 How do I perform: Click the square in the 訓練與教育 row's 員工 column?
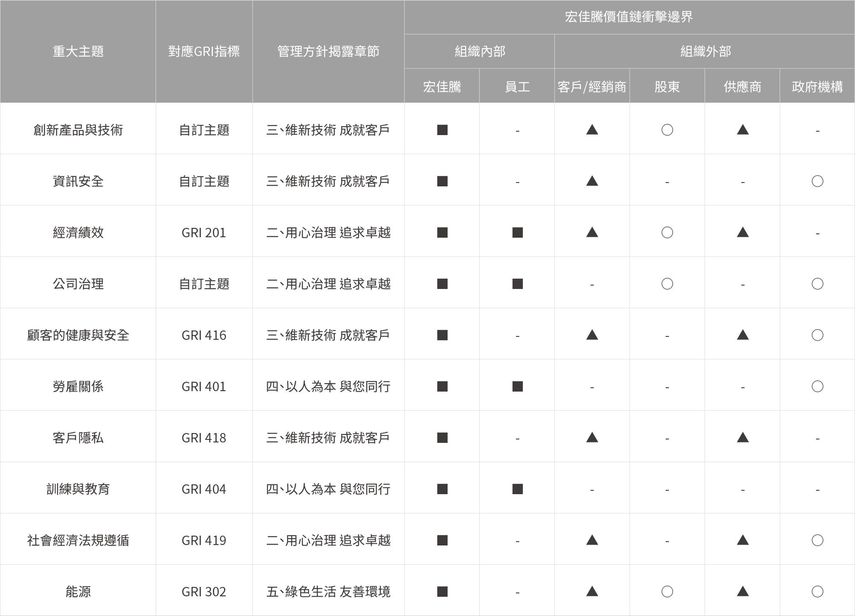tap(517, 489)
